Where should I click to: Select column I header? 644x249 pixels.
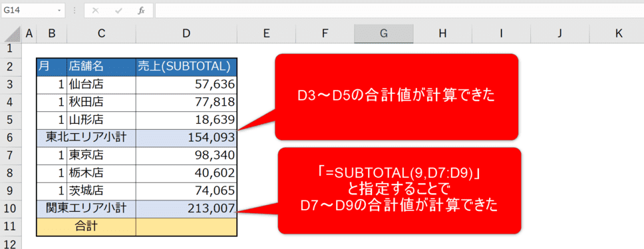501,34
